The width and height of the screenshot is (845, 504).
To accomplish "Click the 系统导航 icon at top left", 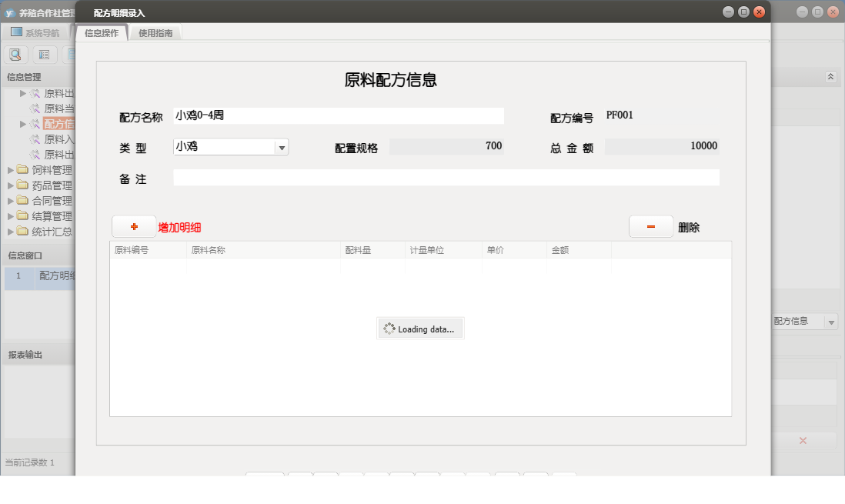I will [x=16, y=31].
